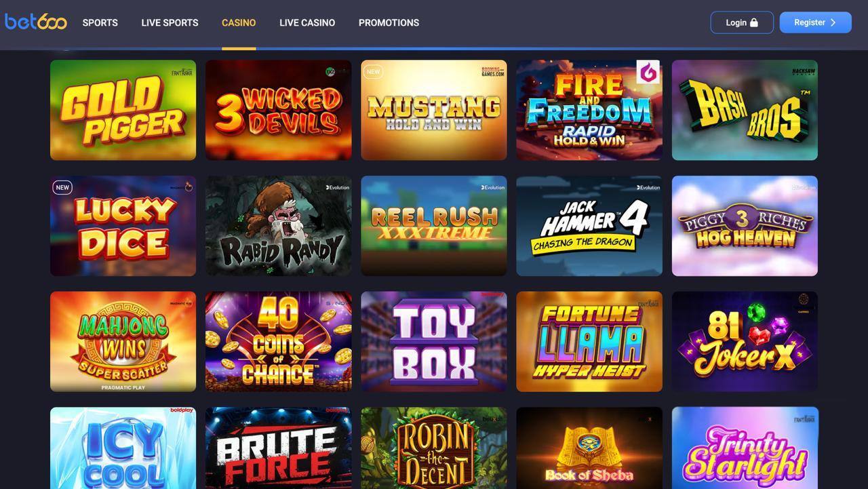Viewport: 868px width, 489px height.
Task: Click the Hacksaw logo on Bash Bros tile
Action: [x=804, y=71]
